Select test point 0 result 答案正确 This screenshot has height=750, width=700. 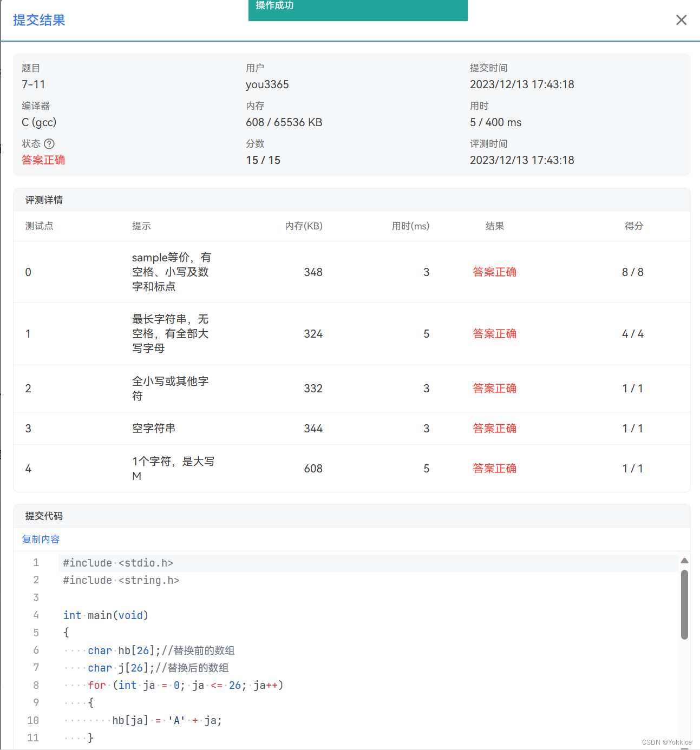(494, 272)
